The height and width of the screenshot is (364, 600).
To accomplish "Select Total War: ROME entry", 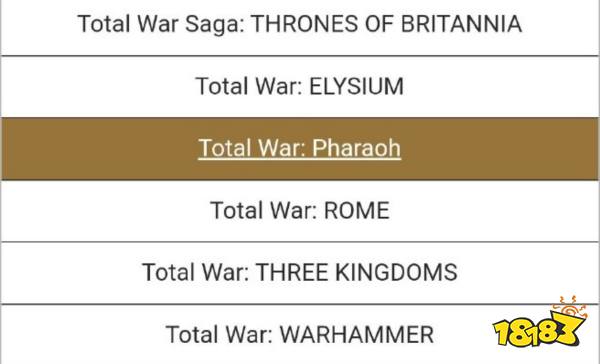I will (x=300, y=211).
